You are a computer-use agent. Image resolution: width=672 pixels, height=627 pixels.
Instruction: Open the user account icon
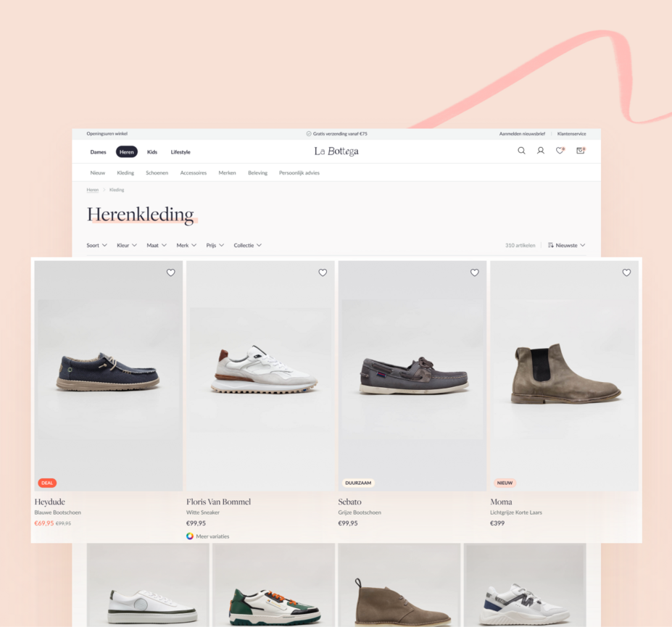coord(540,151)
